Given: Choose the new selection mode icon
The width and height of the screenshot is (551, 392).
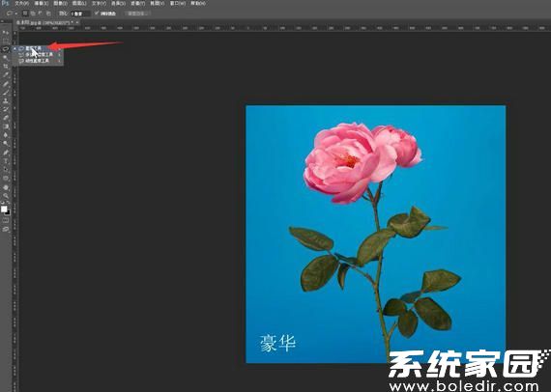Looking at the screenshot, I should click(25, 14).
